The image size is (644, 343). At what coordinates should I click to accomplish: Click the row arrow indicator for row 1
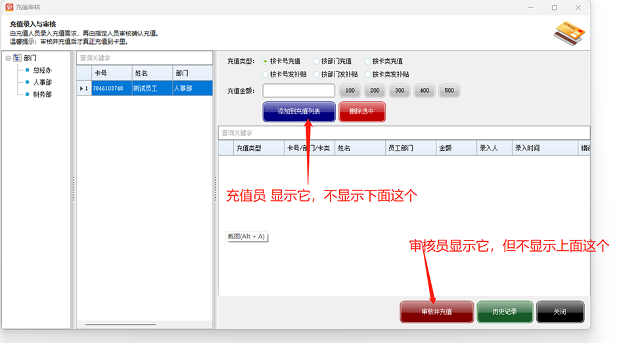81,88
